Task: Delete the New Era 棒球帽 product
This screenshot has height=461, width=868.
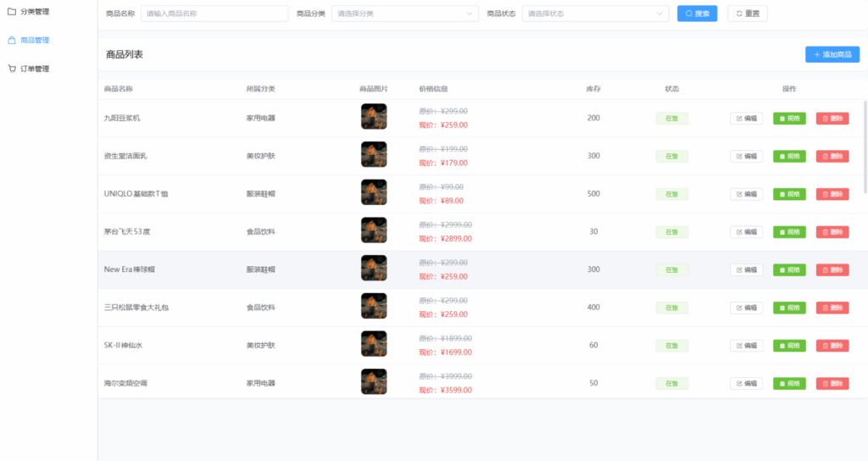Action: pyautogui.click(x=832, y=270)
